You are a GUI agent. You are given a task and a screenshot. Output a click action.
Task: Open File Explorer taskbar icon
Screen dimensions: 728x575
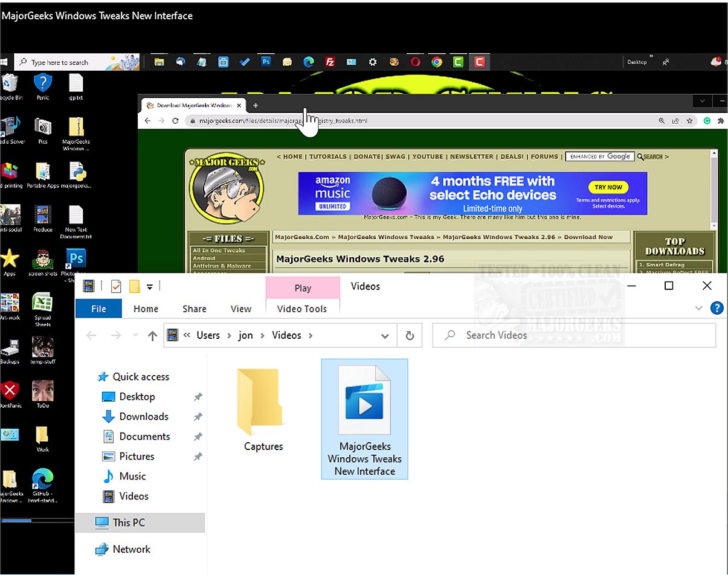pyautogui.click(x=159, y=62)
